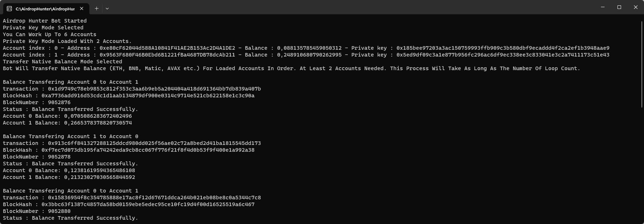The height and width of the screenshot is (224, 644).
Task: Click BlockHash starting with 0xf7ec7d
Action: click(x=148, y=150)
